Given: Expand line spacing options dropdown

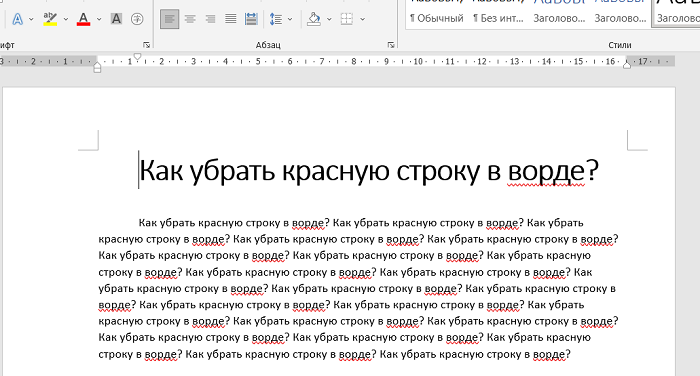Looking at the screenshot, I should click(290, 19).
